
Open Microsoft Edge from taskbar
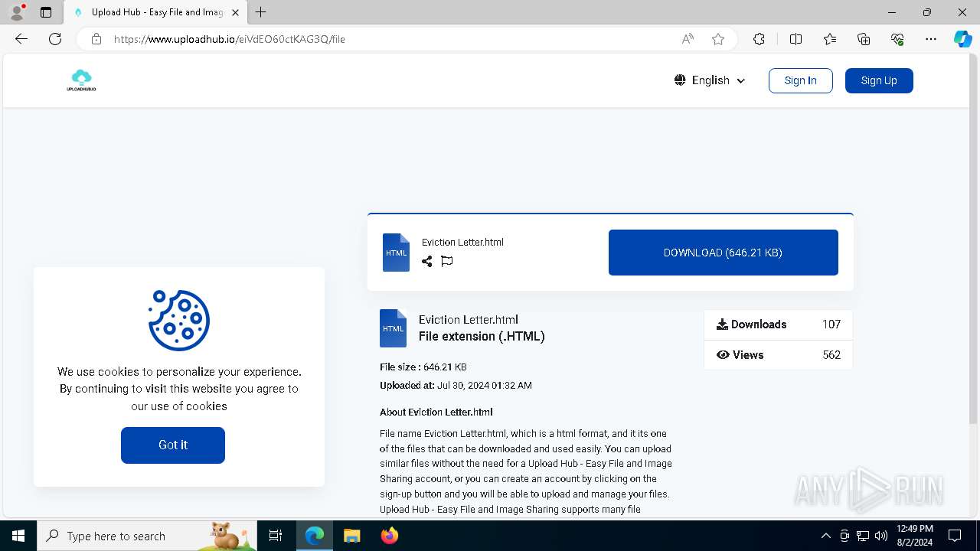point(315,536)
